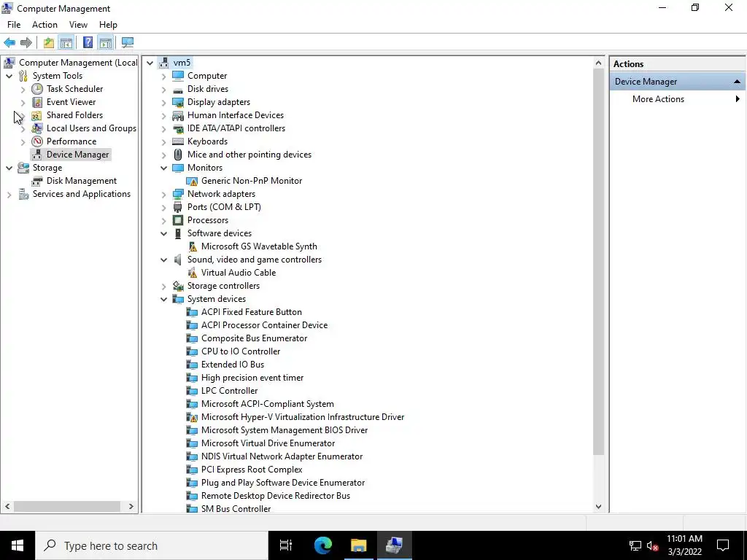Expand the Computer category
Image resolution: width=747 pixels, height=560 pixels.
(163, 76)
